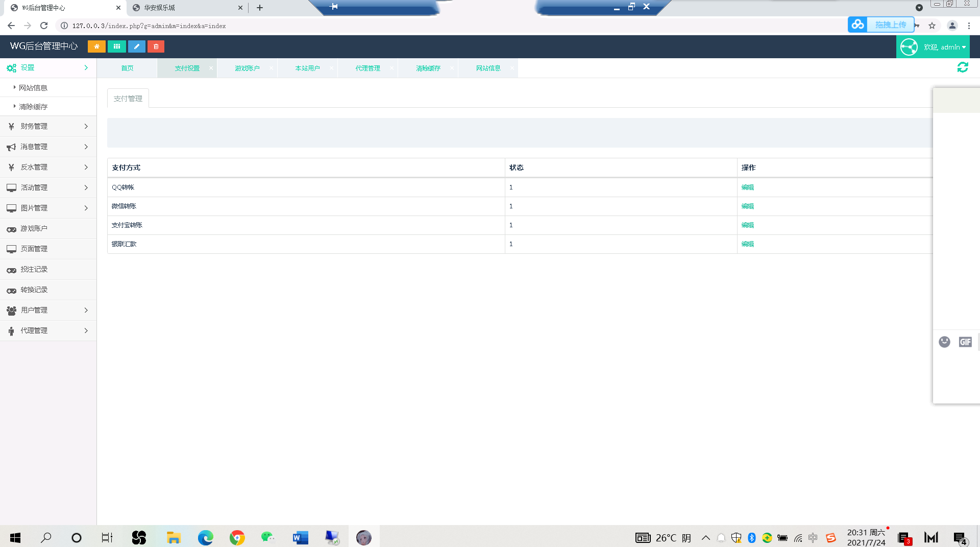
Task: Switch to the 代理管理 tab
Action: coord(367,68)
